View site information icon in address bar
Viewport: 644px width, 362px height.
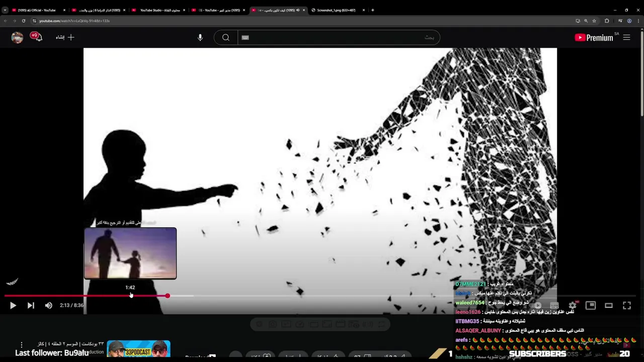click(34, 21)
